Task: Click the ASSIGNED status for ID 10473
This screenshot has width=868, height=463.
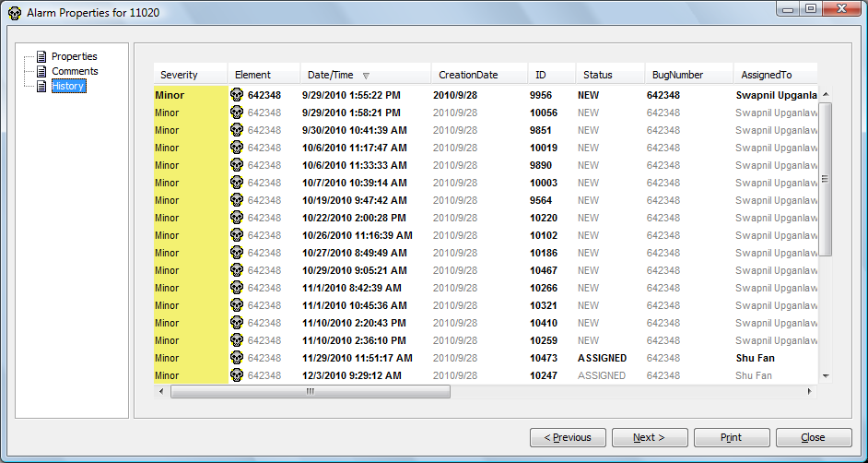Action: pyautogui.click(x=603, y=359)
